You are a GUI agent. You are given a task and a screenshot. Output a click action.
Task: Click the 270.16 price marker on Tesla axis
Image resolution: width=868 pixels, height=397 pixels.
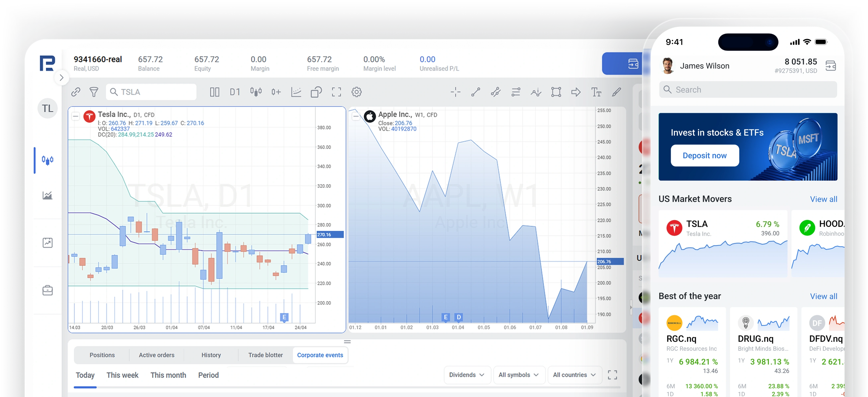coord(330,235)
